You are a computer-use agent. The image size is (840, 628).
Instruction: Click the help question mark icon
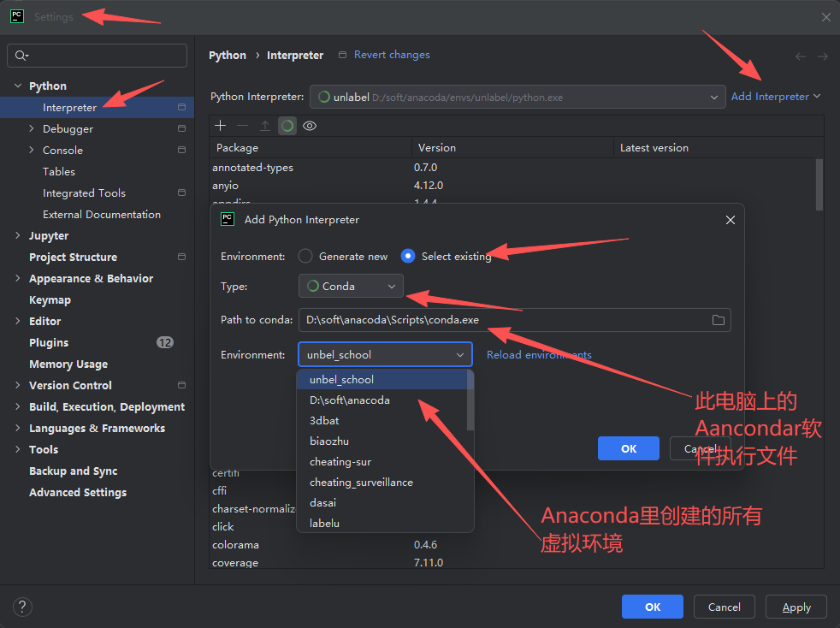(22, 607)
